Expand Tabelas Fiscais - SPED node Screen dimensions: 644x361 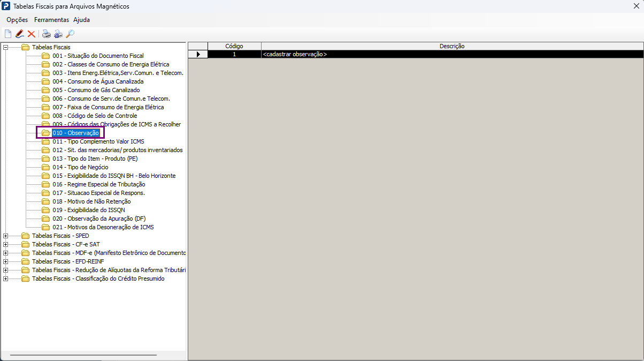(x=5, y=236)
